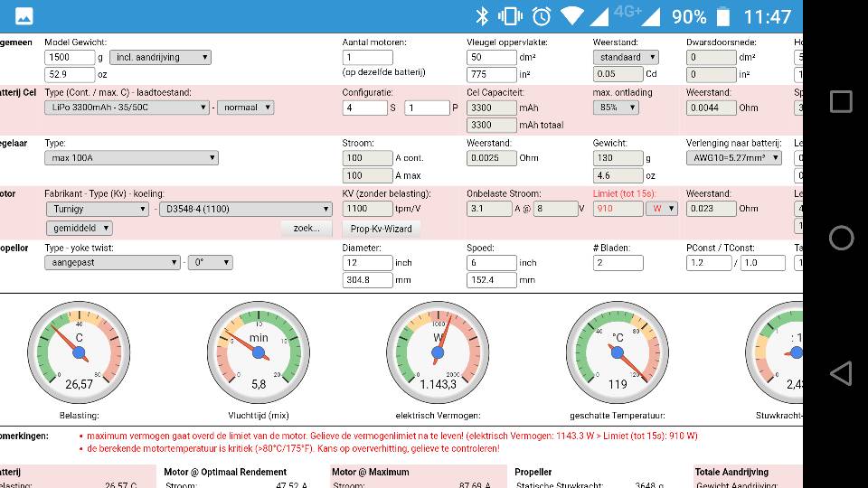This screenshot has height=488, width=868.
Task: Click the regelaar Gewicht 130 g field
Action: pos(618,157)
